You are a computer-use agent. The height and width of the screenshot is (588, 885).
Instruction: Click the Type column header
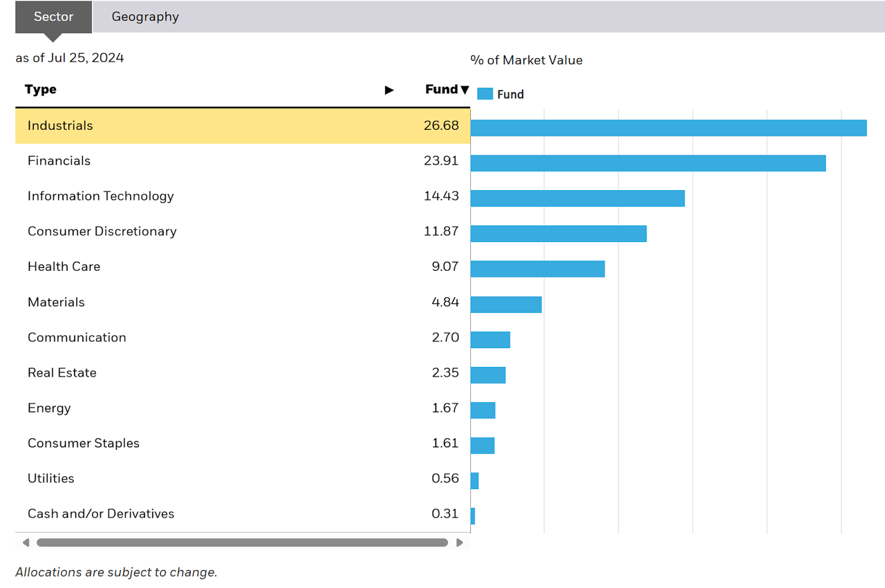click(41, 89)
